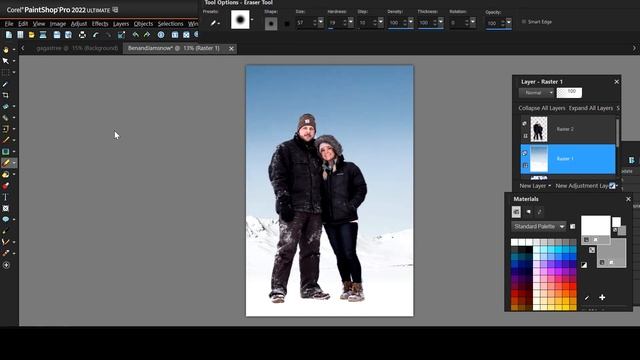This screenshot has height=360, width=640.
Task: Select the Paint Brush tool
Action: point(5,140)
